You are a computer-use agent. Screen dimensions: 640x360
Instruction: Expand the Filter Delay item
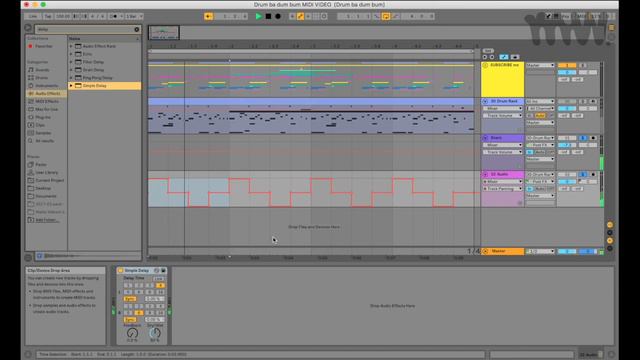(x=71, y=62)
